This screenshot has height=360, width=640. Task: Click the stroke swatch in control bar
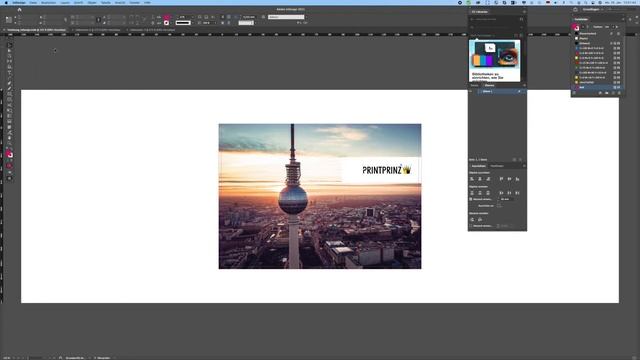click(x=167, y=23)
